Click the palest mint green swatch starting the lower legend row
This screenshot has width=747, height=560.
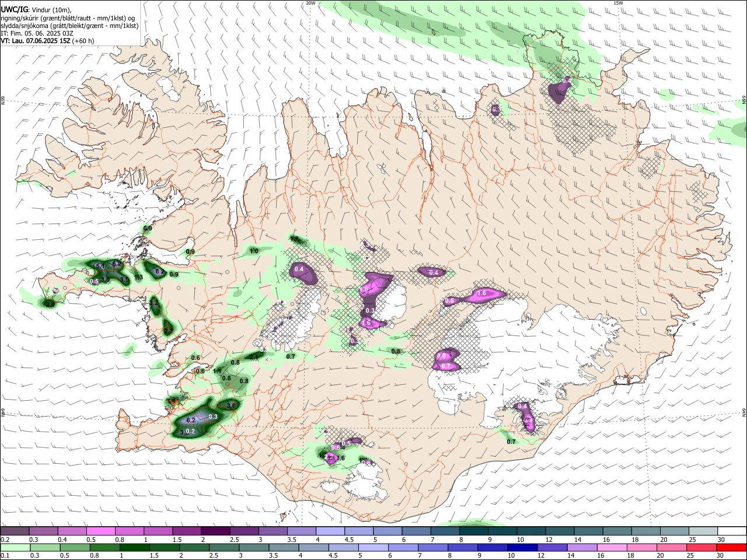tap(15, 547)
